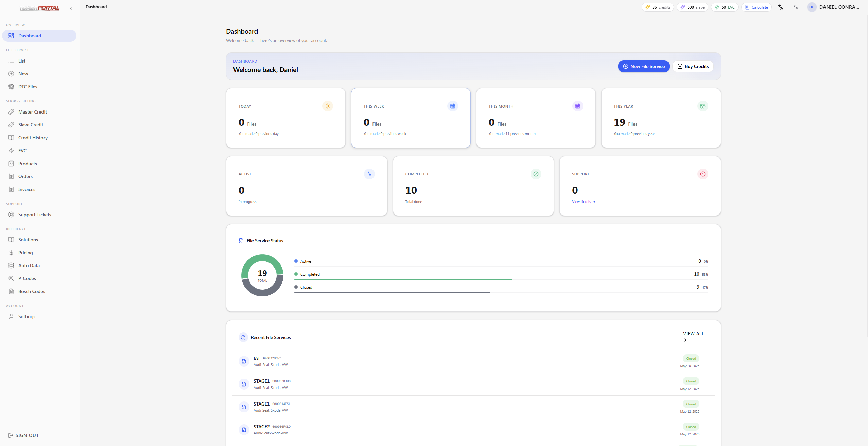Image resolution: width=868 pixels, height=446 pixels.
Task: Click the 36 credits badge
Action: [x=658, y=7]
